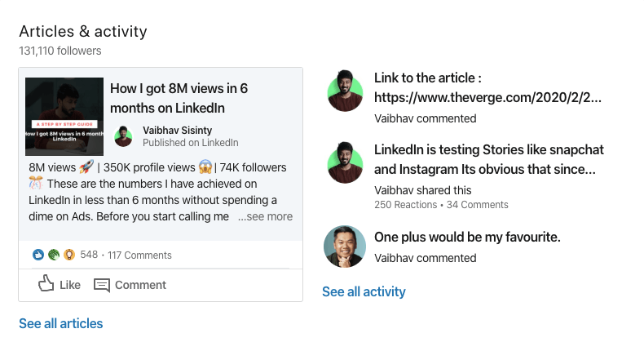Expand article text with see more
This screenshot has width=644, height=351.
tap(265, 216)
